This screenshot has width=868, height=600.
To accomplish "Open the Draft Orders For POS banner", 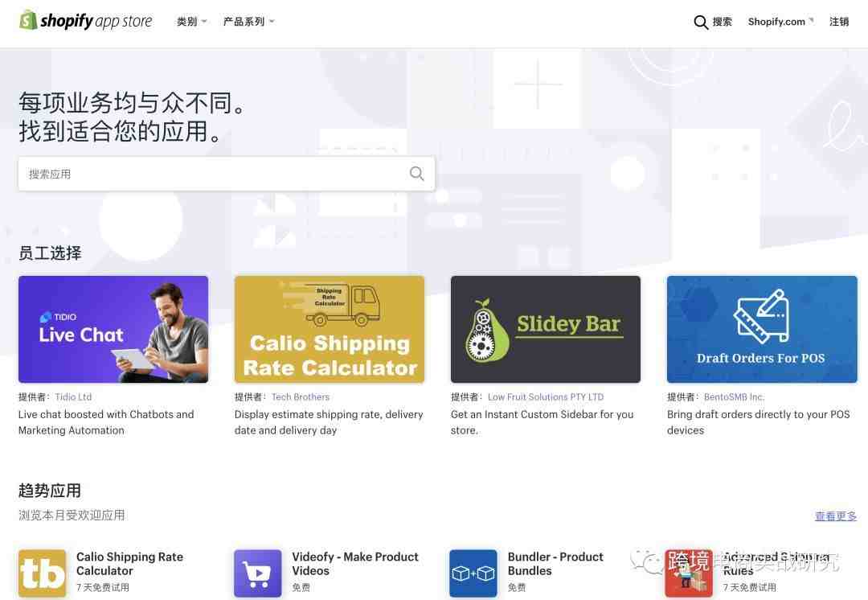I will tap(762, 329).
